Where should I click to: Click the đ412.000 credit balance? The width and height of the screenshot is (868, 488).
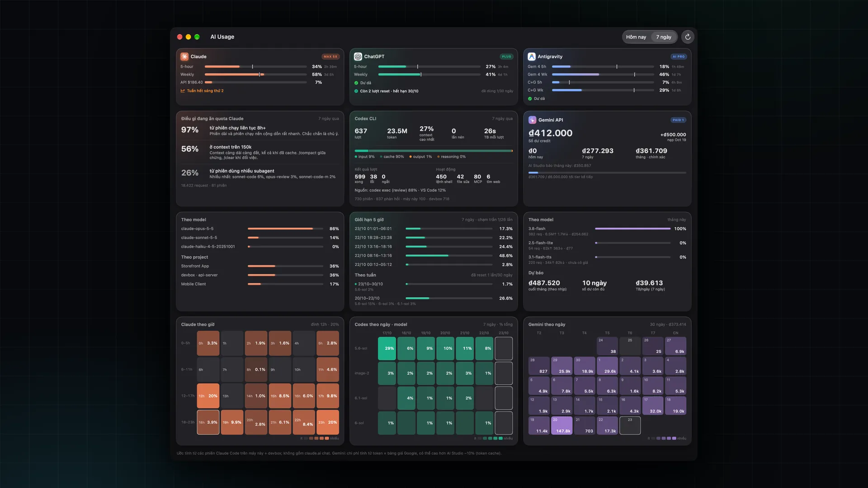tap(550, 133)
